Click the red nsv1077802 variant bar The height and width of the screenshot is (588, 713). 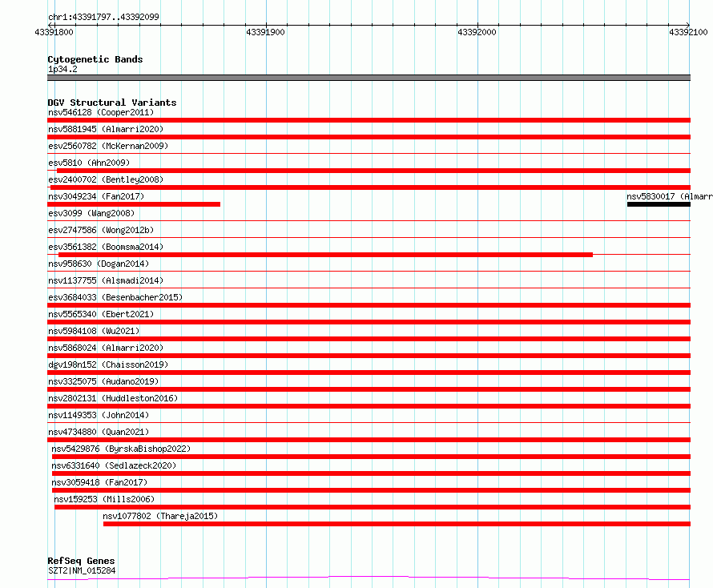397,524
